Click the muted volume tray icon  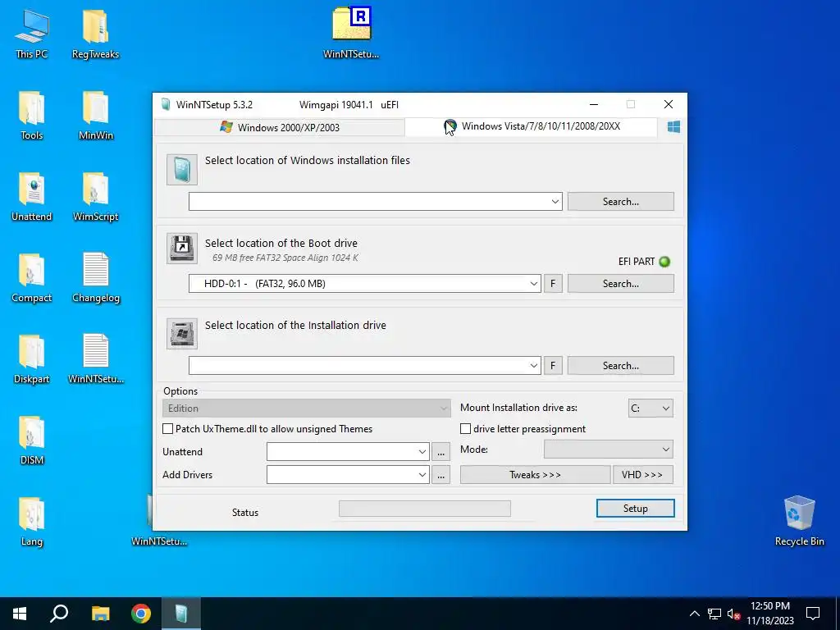coord(733,614)
